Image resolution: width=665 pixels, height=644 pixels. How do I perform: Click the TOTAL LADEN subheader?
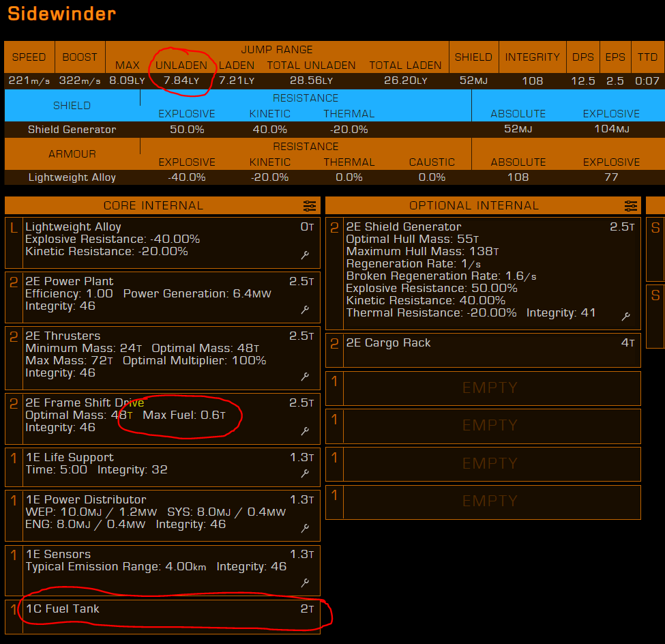[405, 65]
